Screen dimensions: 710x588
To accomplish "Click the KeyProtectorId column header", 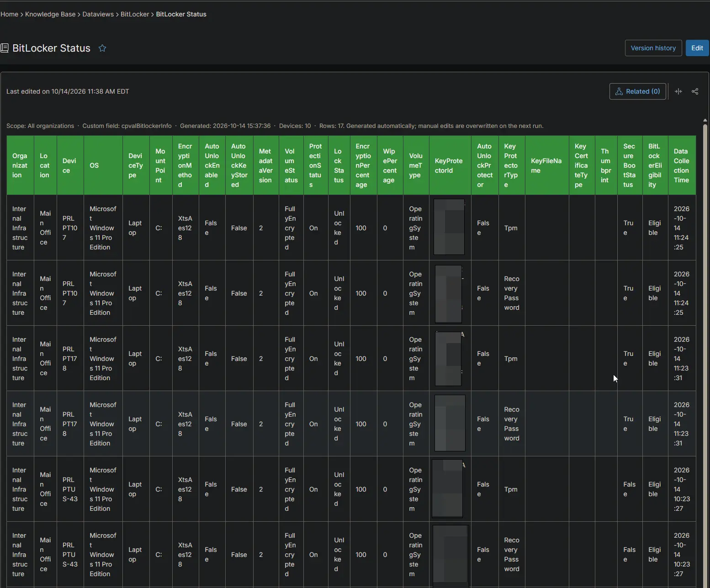I will point(450,165).
